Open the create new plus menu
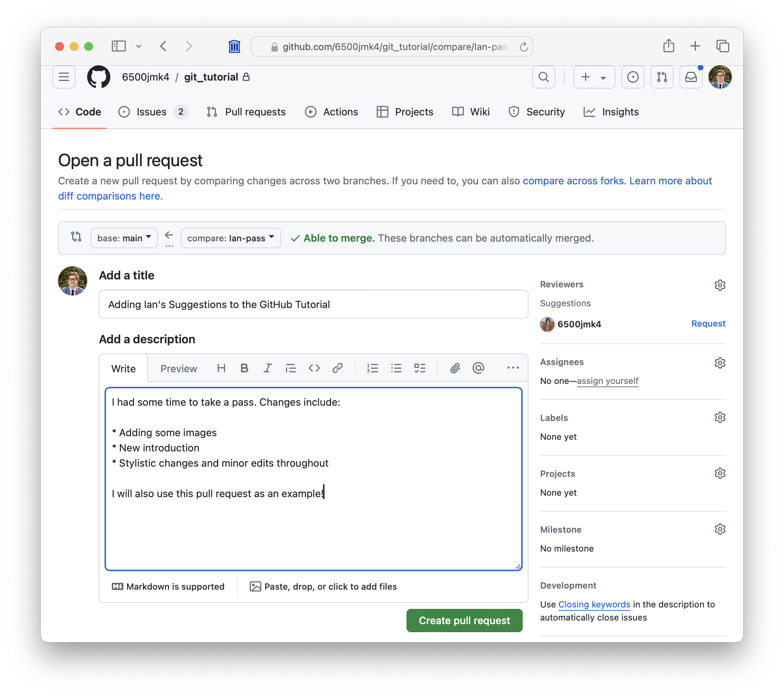This screenshot has width=784, height=696. click(x=594, y=77)
